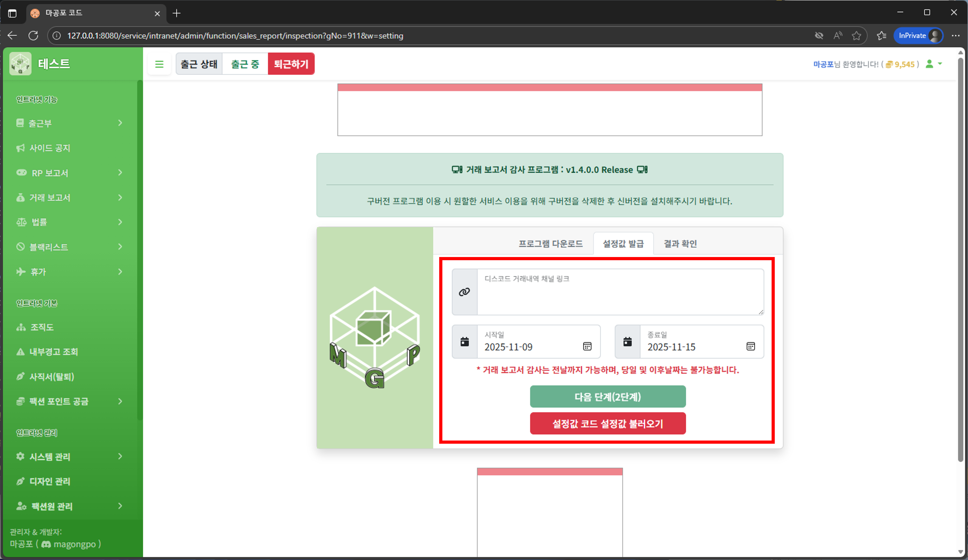Image resolution: width=968 pixels, height=560 pixels.
Task: Expand the 출근부 sidebar section
Action: 120,123
